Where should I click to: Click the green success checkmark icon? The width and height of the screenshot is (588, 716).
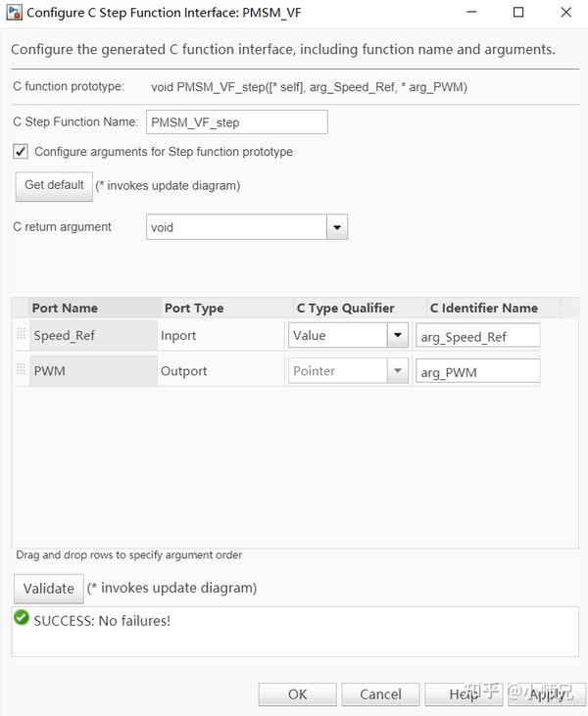(x=22, y=618)
